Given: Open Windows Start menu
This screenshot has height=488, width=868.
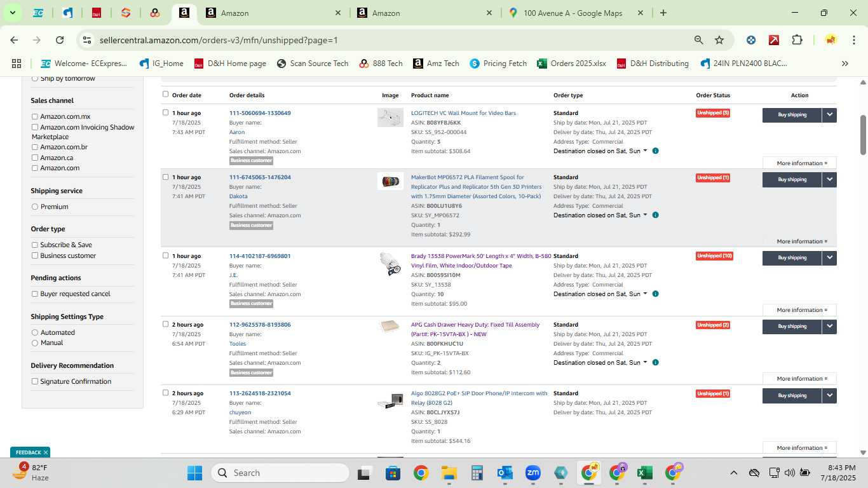Looking at the screenshot, I should pyautogui.click(x=194, y=473).
